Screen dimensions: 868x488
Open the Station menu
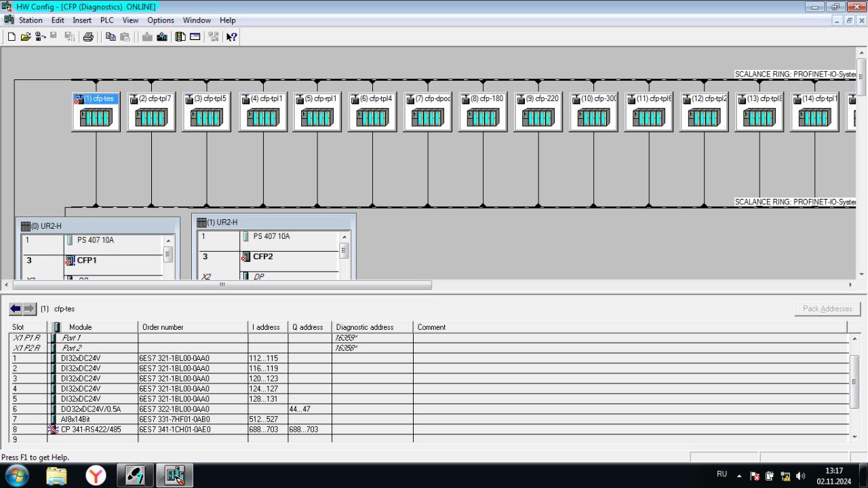point(31,20)
